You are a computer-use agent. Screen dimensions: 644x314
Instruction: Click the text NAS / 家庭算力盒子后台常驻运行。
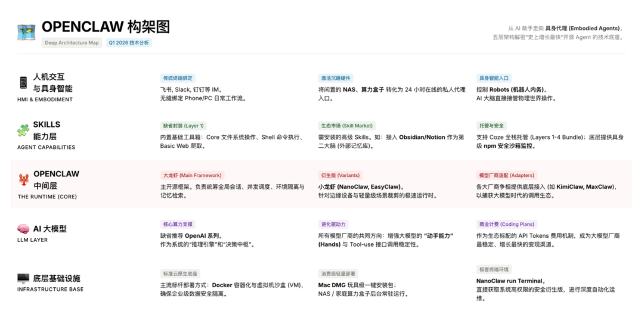click(x=364, y=294)
